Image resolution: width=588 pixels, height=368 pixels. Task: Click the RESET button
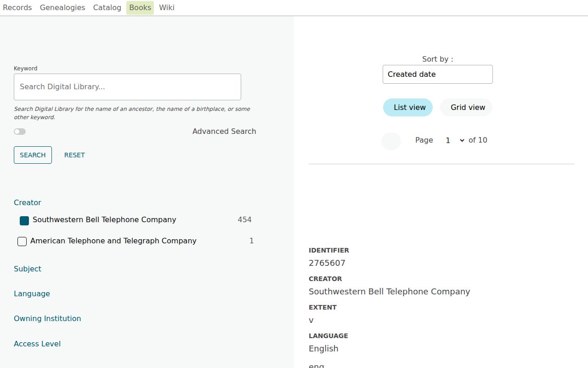(74, 155)
